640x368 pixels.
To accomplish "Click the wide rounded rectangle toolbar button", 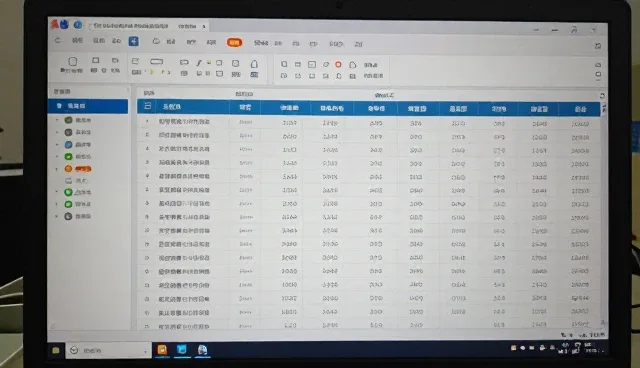I will (x=156, y=62).
